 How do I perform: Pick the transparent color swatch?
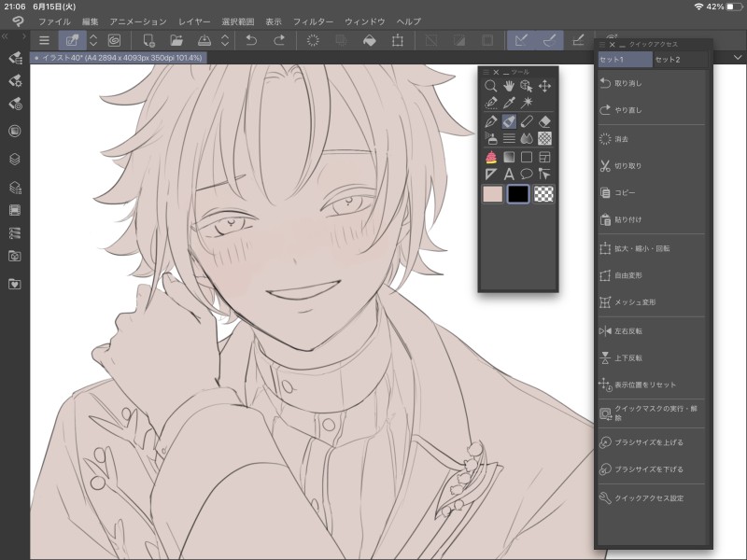[543, 194]
